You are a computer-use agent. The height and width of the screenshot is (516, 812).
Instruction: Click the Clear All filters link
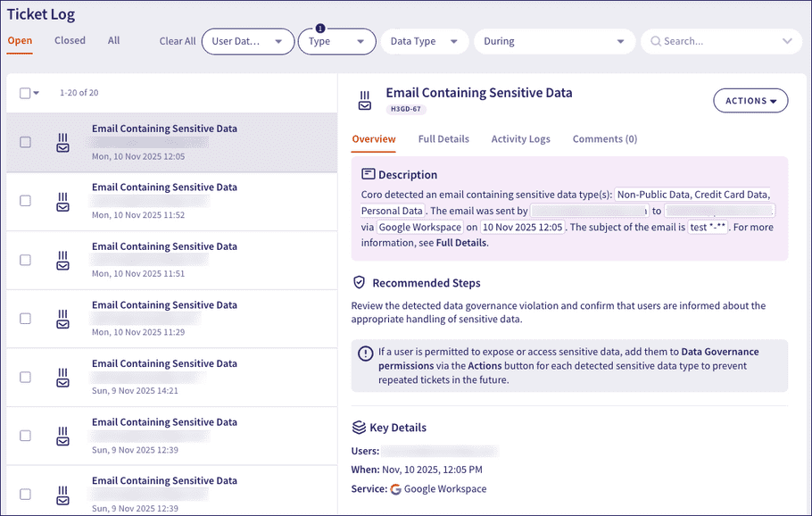[x=177, y=41]
